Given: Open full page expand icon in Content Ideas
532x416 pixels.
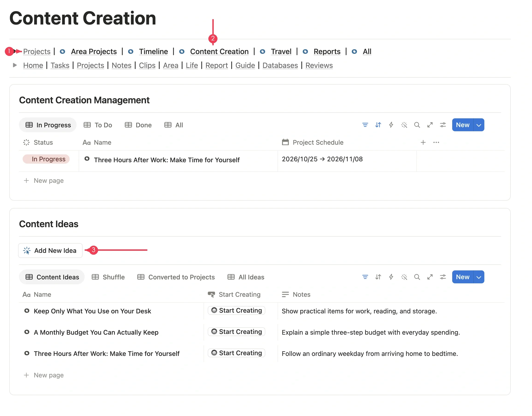Looking at the screenshot, I should click(430, 277).
